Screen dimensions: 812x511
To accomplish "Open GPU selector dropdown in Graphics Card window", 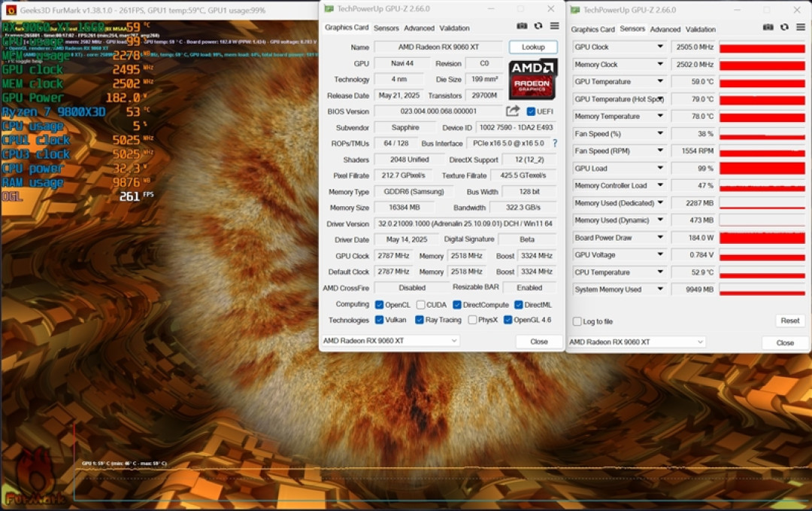I will (x=390, y=340).
